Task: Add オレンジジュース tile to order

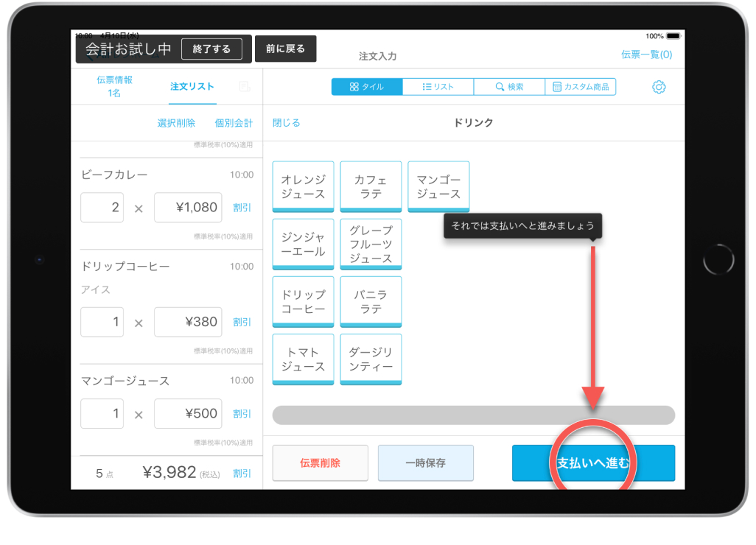Action: click(303, 186)
